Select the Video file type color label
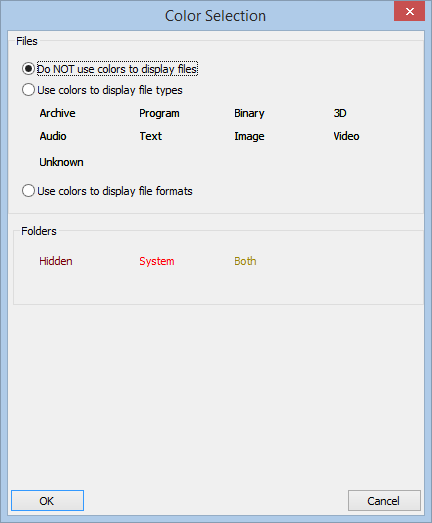Viewport: 432px width, 523px height. 346,136
